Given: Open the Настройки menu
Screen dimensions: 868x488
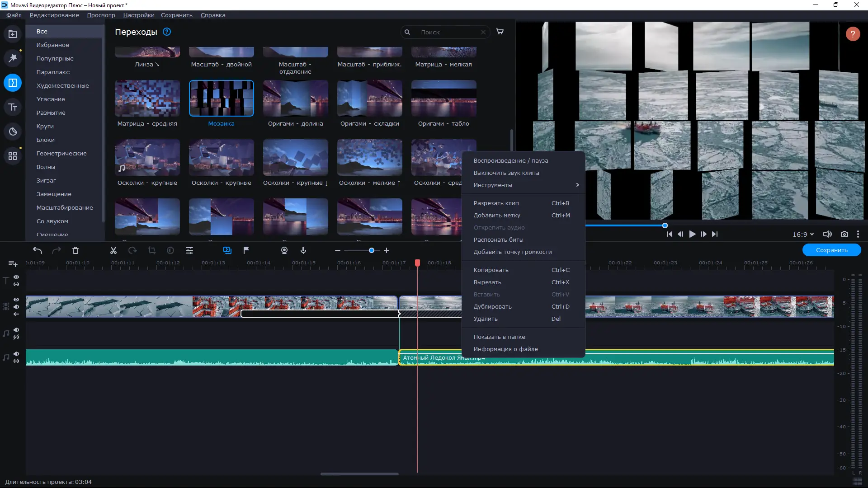Looking at the screenshot, I should tap(138, 15).
